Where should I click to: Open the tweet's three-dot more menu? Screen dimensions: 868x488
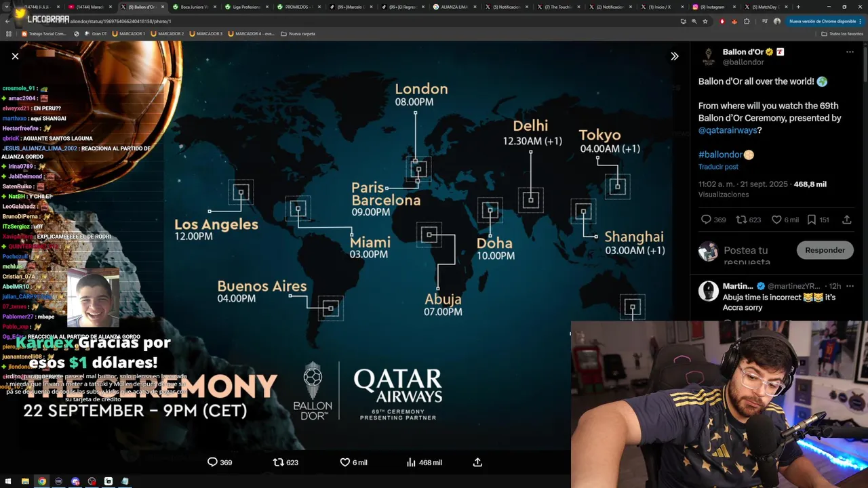pyautogui.click(x=850, y=52)
